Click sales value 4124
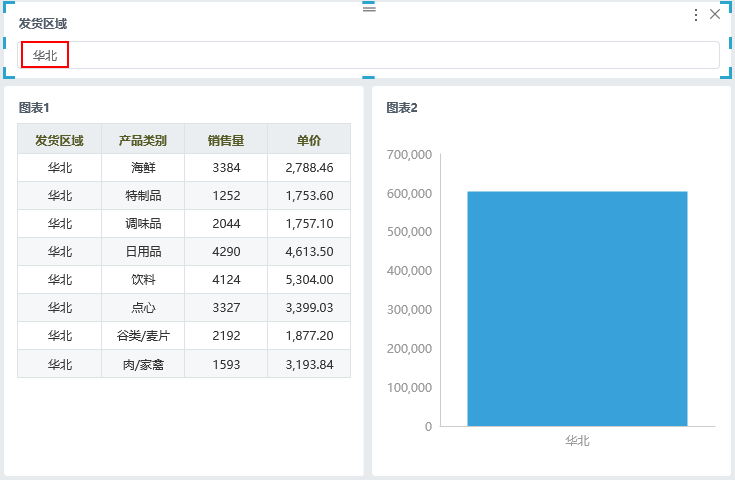The height and width of the screenshot is (480, 735). coord(226,279)
